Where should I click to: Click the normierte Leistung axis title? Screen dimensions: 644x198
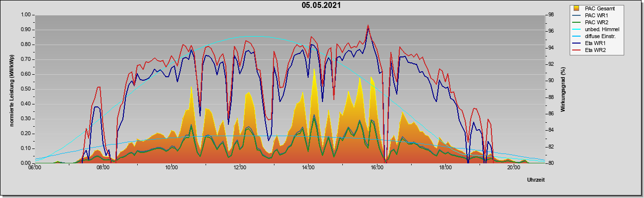coord(11,89)
